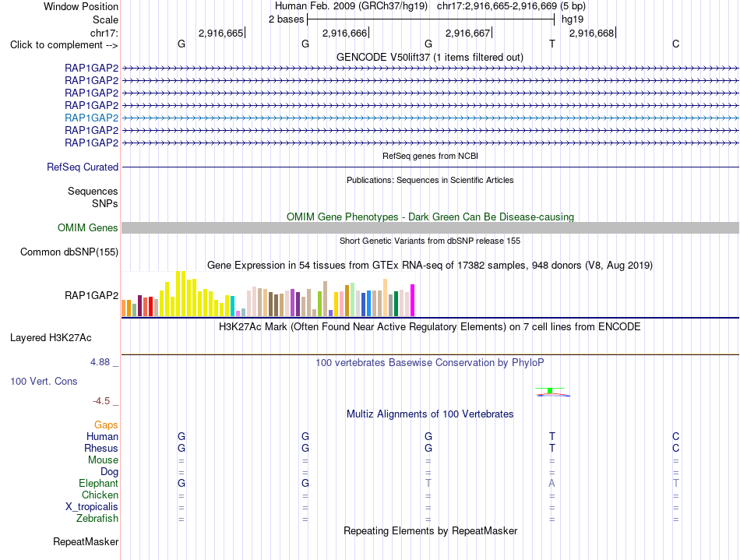740x560 pixels.
Task: Click the Layered H3K27Ac label
Action: pyautogui.click(x=51, y=338)
